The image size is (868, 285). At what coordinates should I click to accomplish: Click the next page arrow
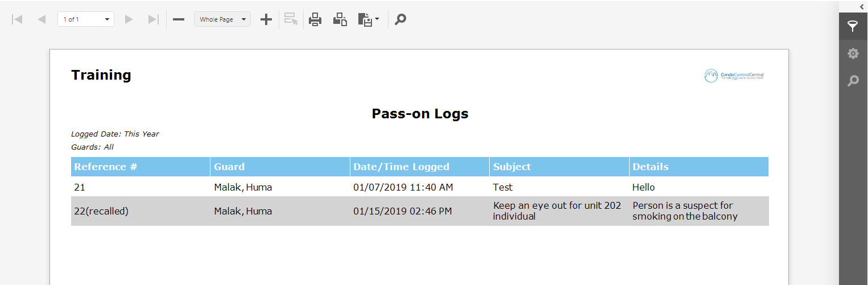[129, 19]
